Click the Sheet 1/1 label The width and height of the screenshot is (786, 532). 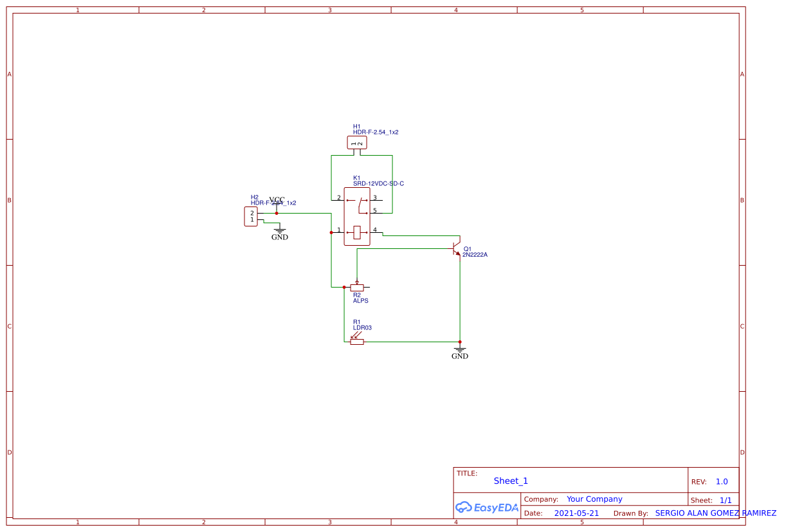726,500
